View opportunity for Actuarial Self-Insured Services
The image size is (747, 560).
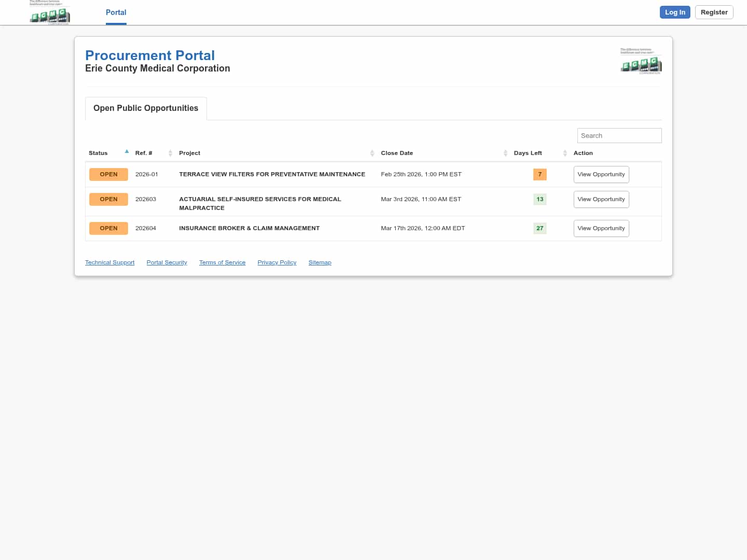(601, 200)
